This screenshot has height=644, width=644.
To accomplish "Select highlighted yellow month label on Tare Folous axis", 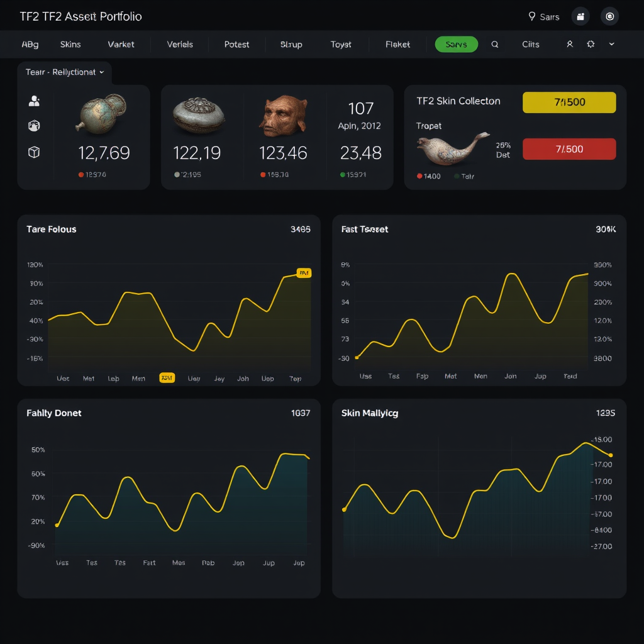I will tap(167, 378).
